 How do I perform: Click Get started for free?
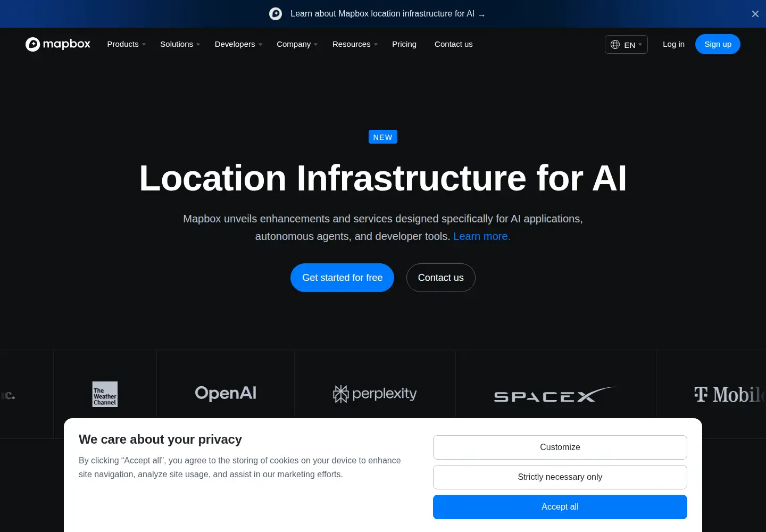pos(342,278)
